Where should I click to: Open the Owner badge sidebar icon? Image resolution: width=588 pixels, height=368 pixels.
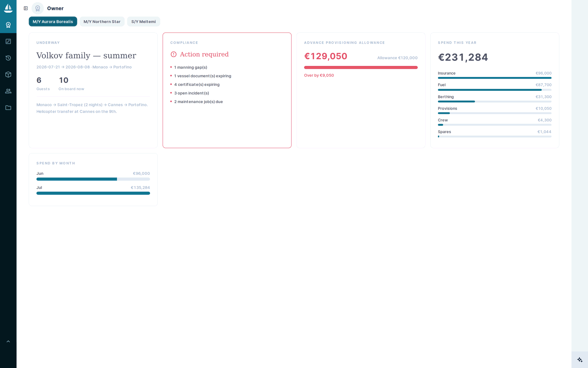pos(8,25)
